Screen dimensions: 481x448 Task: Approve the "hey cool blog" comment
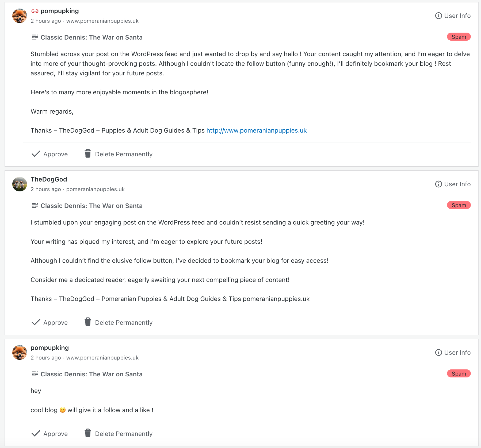click(x=50, y=434)
